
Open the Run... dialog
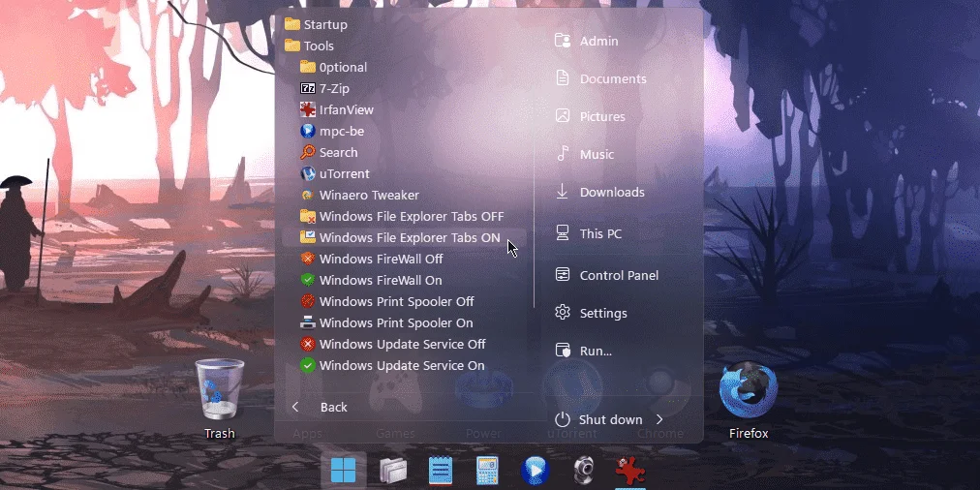tap(583, 351)
